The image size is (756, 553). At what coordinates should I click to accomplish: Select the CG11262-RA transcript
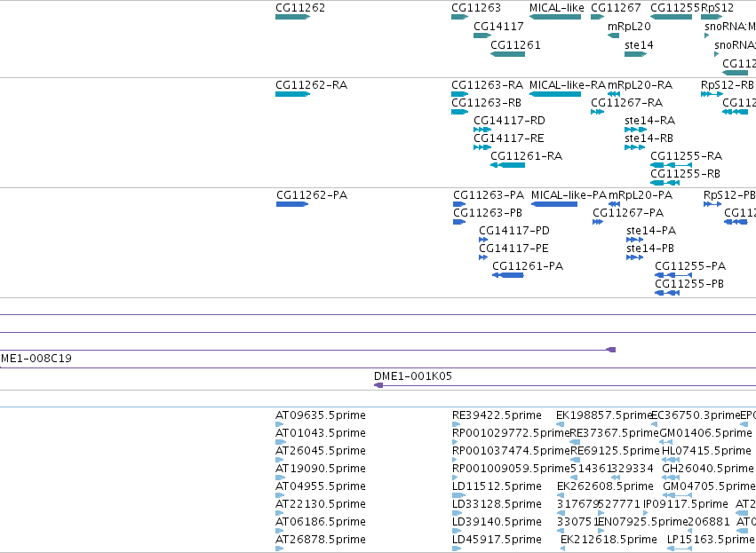click(x=292, y=94)
